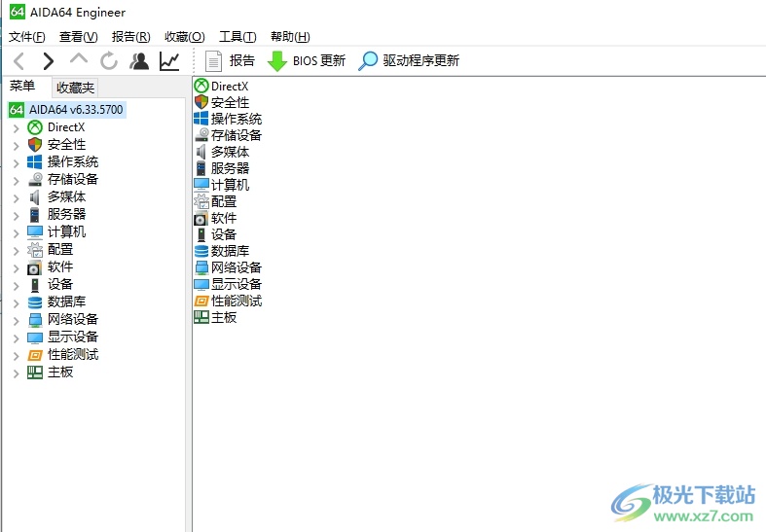Open DirectX item in right pane
Viewport: 766px width, 532px height.
coord(221,87)
